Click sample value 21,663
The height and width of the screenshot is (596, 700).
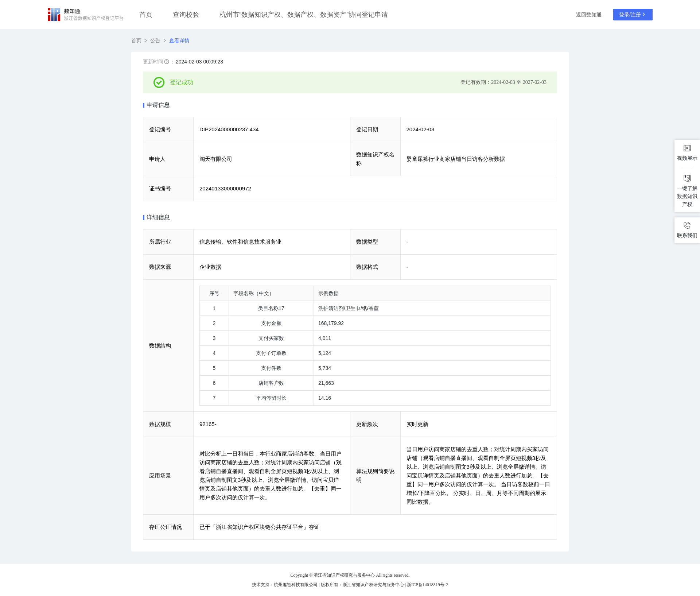coord(326,383)
